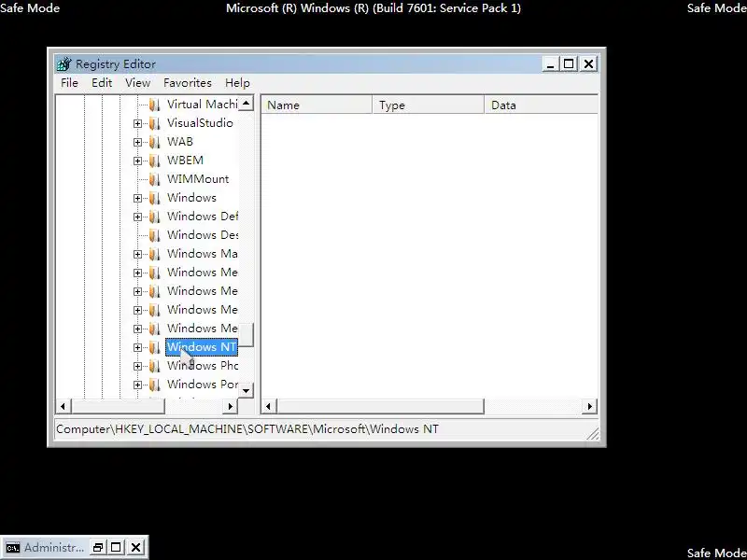Maximize the Administr... command window
The height and width of the screenshot is (560, 747).
116,548
